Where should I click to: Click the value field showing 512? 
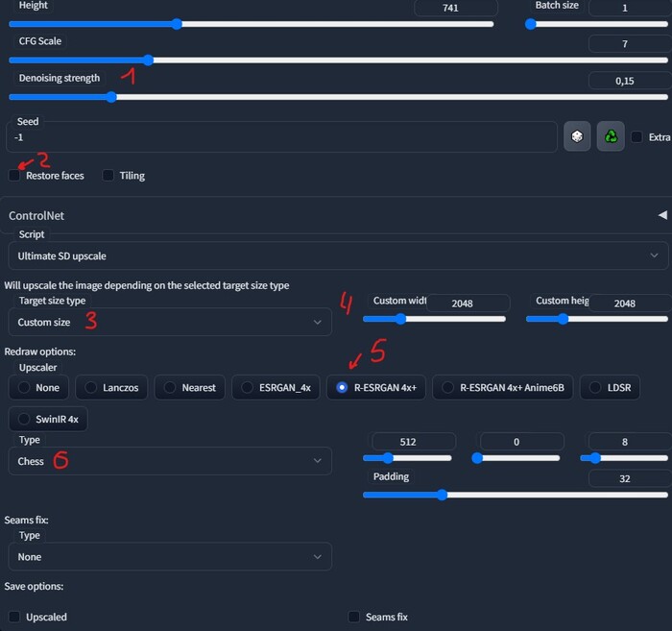[414, 442]
